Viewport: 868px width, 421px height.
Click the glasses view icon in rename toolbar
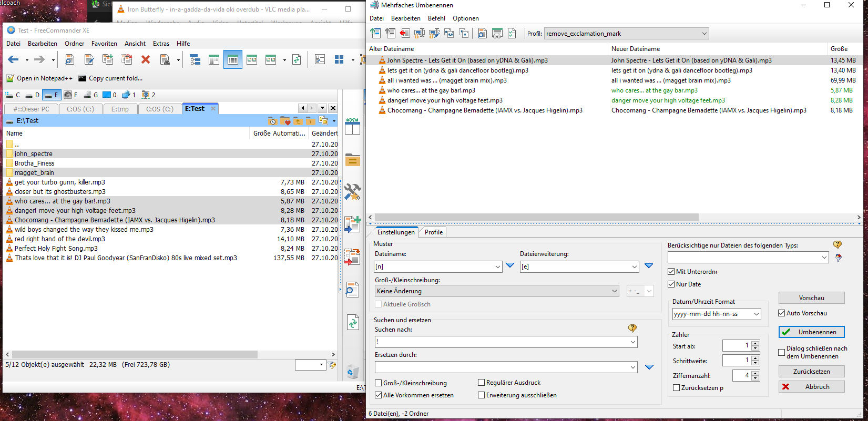click(x=497, y=33)
